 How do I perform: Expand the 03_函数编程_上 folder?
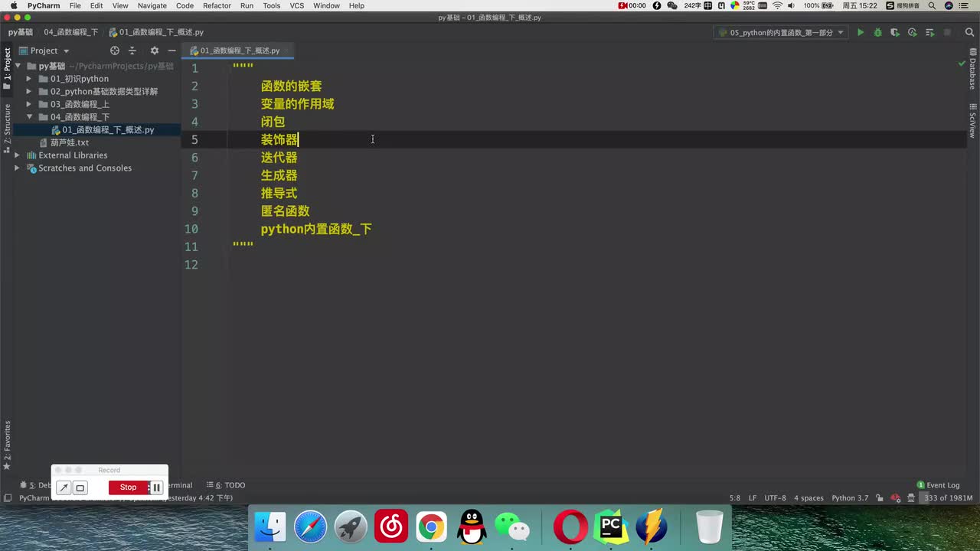click(29, 104)
